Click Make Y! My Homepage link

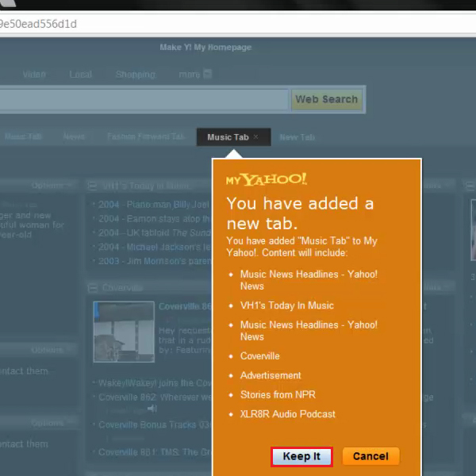(205, 48)
